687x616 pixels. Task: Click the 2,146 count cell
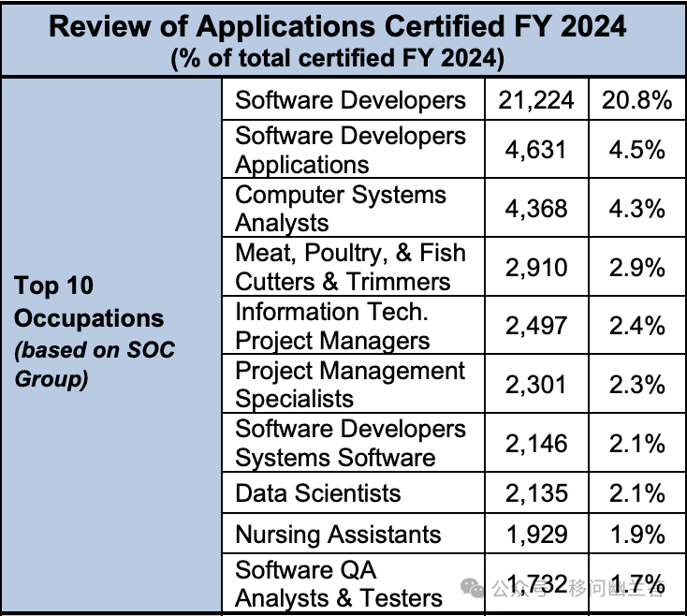click(x=534, y=443)
